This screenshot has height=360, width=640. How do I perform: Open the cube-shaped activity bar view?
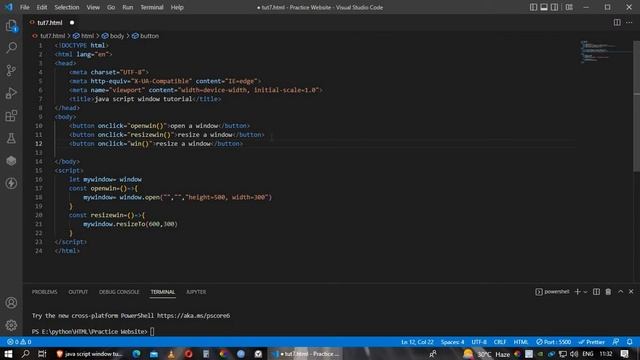(11, 161)
